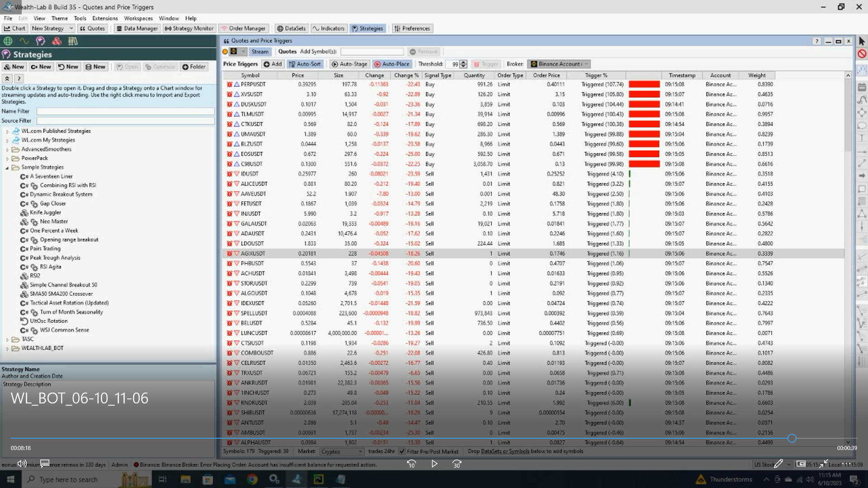The image size is (868, 488).
Task: Select the Knife Juggler strategy
Action: [45, 213]
